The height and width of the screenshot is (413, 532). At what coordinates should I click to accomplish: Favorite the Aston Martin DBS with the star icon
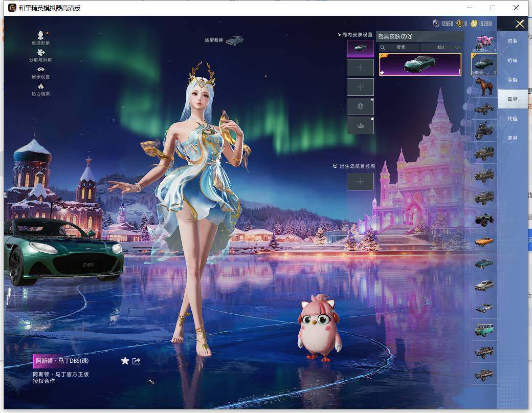tap(125, 361)
